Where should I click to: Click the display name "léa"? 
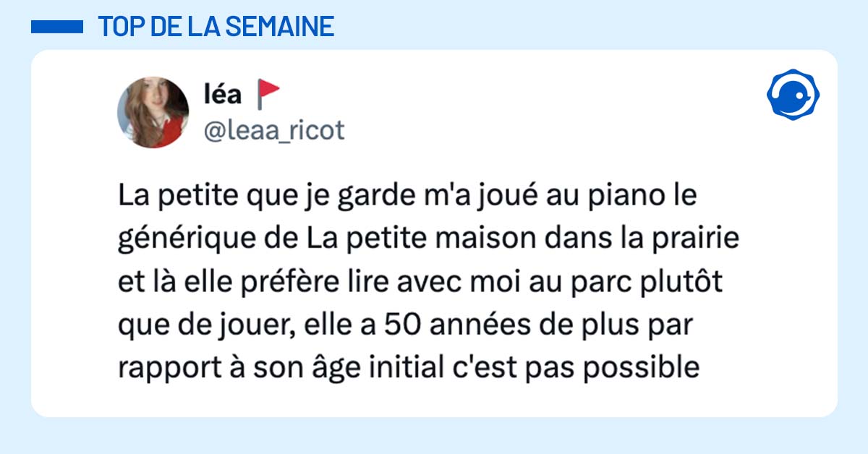pyautogui.click(x=224, y=94)
